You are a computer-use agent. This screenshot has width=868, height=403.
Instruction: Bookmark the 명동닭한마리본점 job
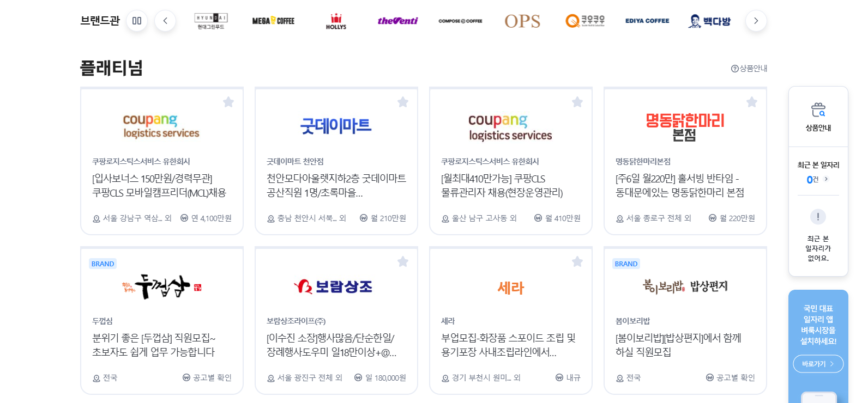[x=752, y=102]
